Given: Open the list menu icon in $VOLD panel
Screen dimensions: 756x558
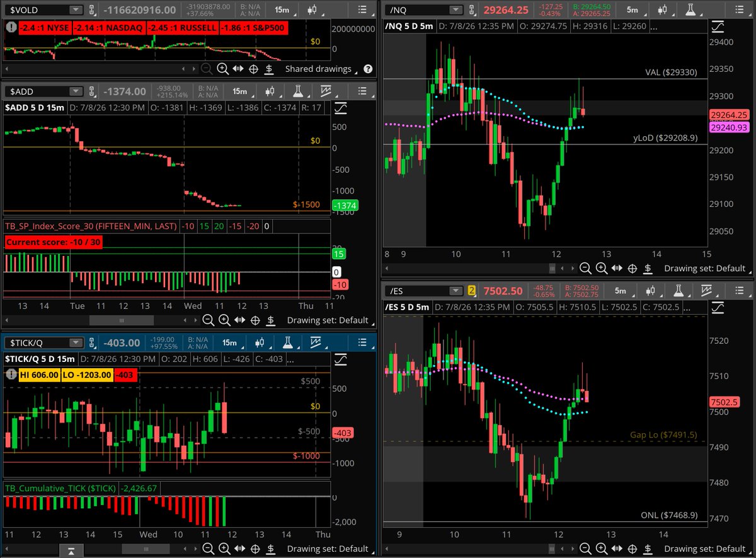Looking at the screenshot, I should [361, 10].
